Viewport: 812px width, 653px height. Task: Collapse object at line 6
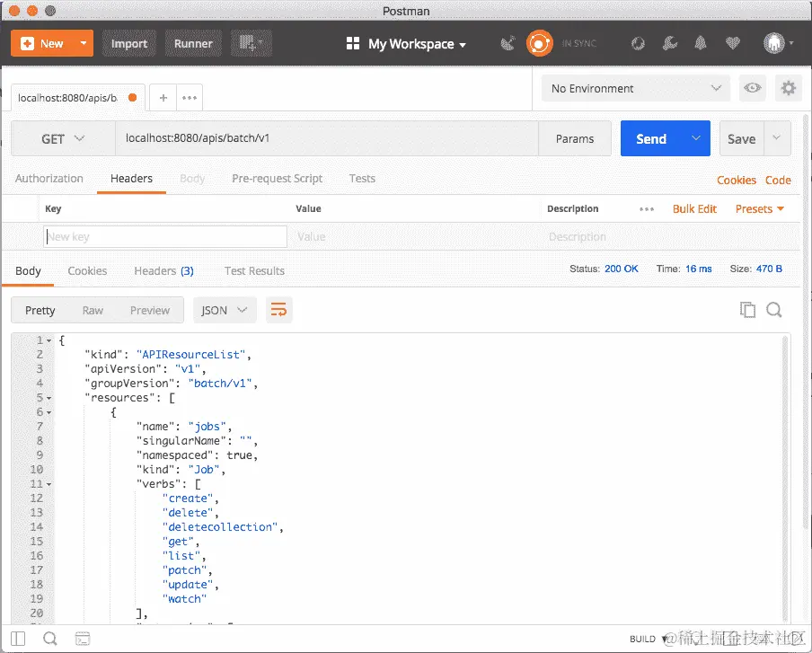point(49,412)
